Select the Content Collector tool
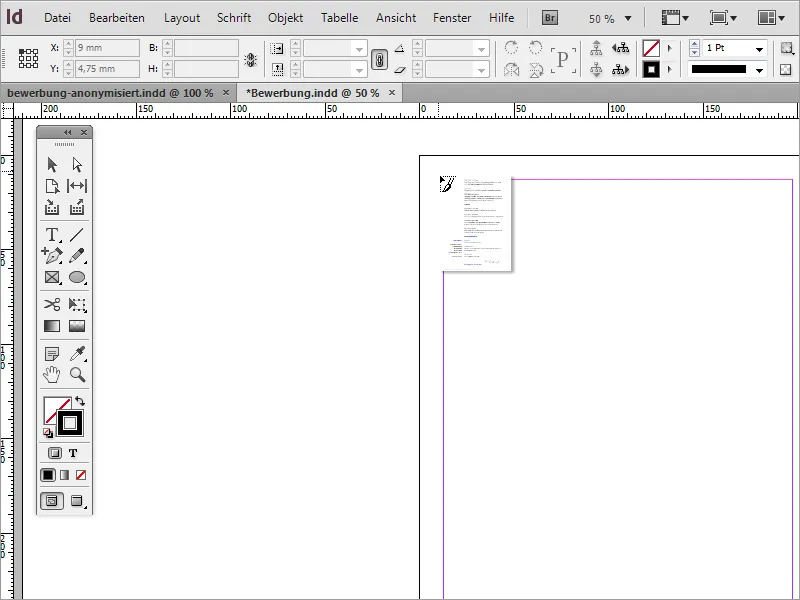This screenshot has height=600, width=800. (52, 207)
